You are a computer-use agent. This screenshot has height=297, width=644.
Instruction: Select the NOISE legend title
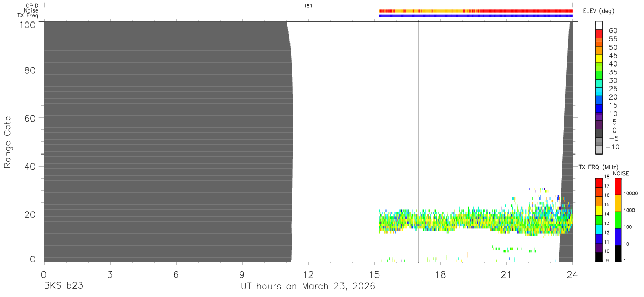point(622,173)
